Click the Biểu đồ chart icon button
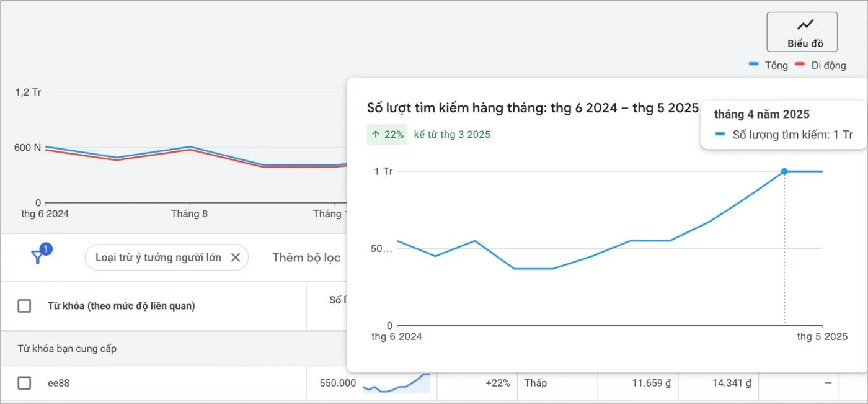Screen dimensions: 868x404 (x=802, y=32)
